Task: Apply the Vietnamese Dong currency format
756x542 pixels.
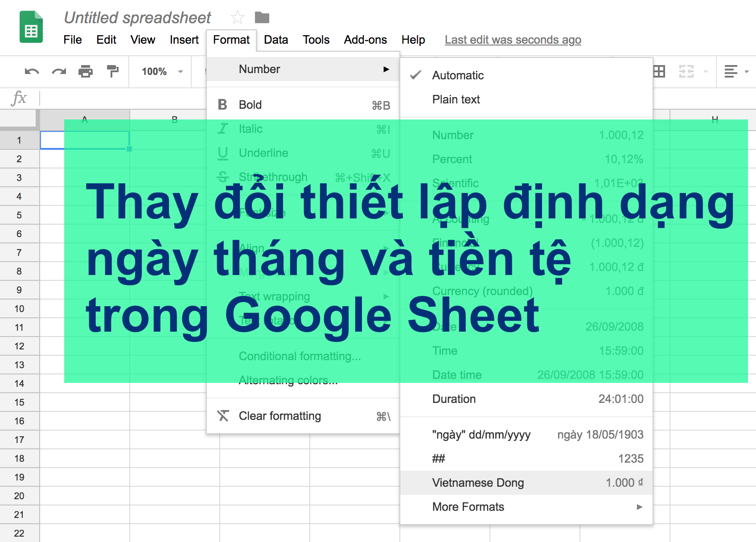Action: (x=477, y=482)
